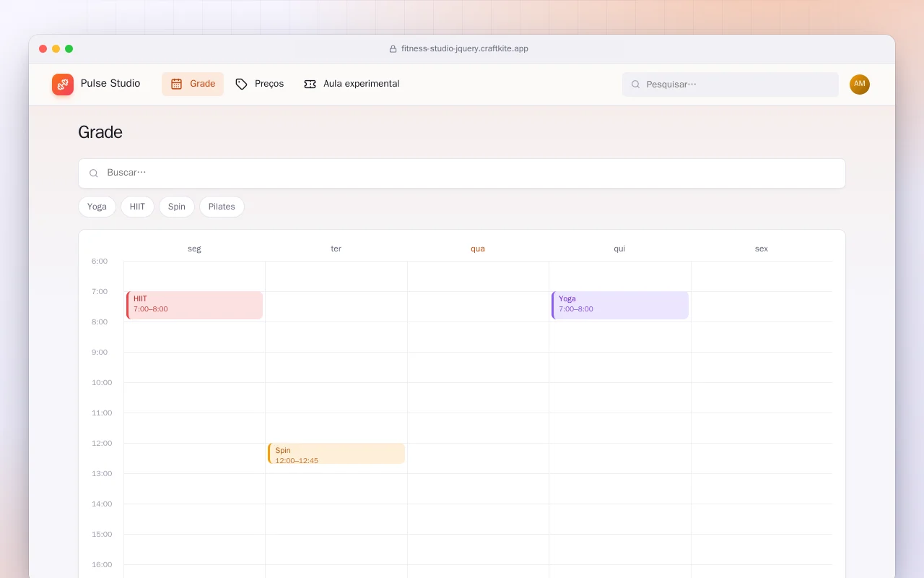
Task: Click the sex column header
Action: tap(762, 249)
